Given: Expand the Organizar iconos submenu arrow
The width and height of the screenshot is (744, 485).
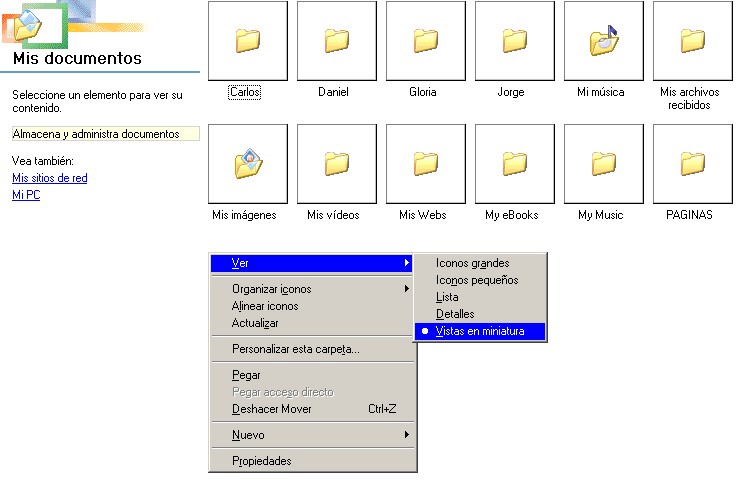Looking at the screenshot, I should (x=407, y=289).
